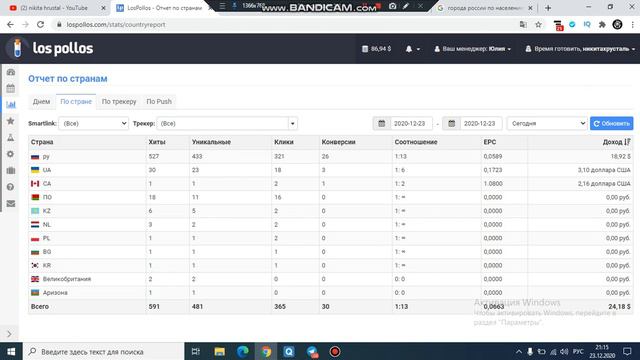Open the dashboard icon in sidebar
Viewport: 640px width, 360px height.
tap(11, 72)
